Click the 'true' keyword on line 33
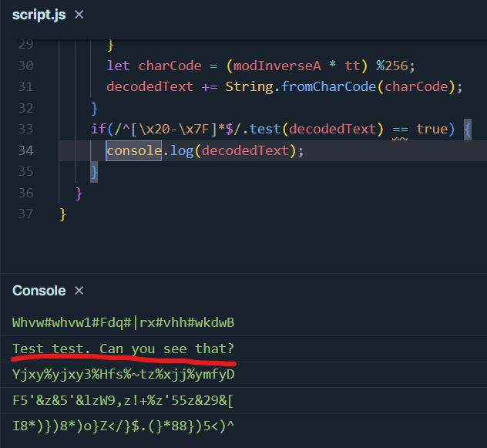Image resolution: width=487 pixels, height=448 pixels. pyautogui.click(x=432, y=129)
